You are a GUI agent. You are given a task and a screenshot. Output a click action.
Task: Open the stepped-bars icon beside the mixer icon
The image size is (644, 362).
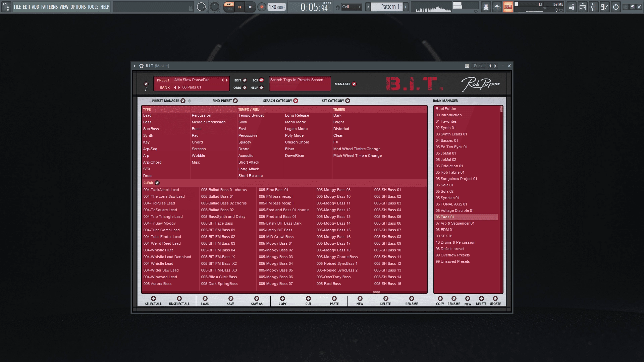click(x=605, y=7)
